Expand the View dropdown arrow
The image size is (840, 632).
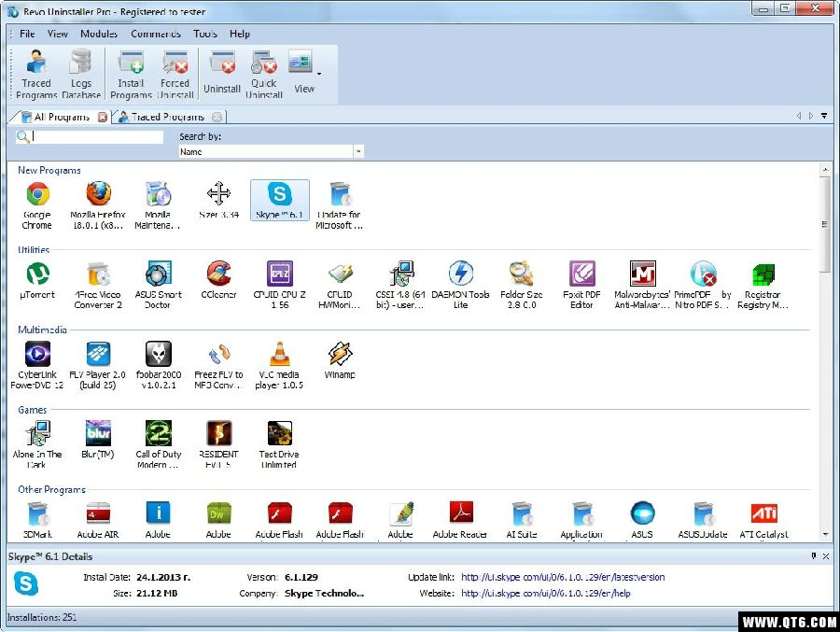(319, 74)
